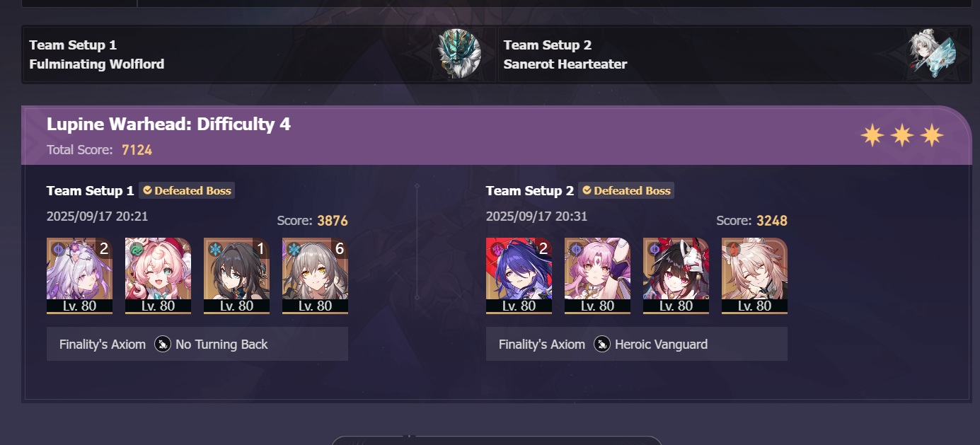
Task: Click the No Turning Back buff icon
Action: click(163, 345)
